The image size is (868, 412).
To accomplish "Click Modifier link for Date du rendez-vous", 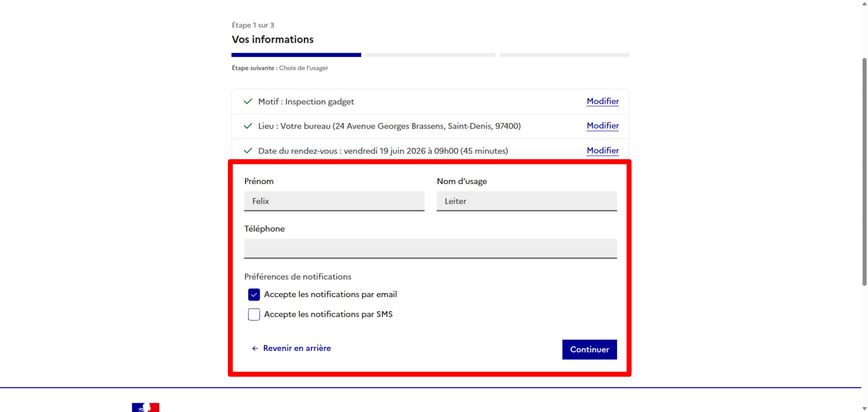I will click(602, 150).
